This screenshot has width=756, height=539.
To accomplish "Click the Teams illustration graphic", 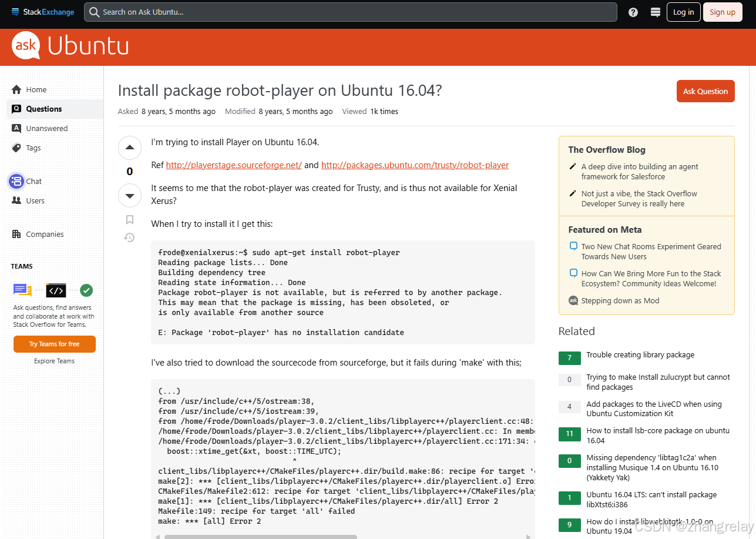I will coord(53,290).
